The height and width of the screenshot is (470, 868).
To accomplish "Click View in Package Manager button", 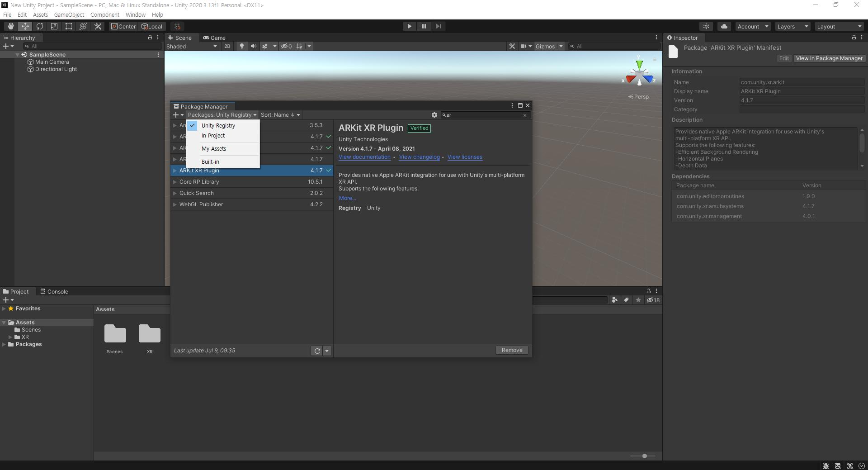I will pyautogui.click(x=829, y=58).
